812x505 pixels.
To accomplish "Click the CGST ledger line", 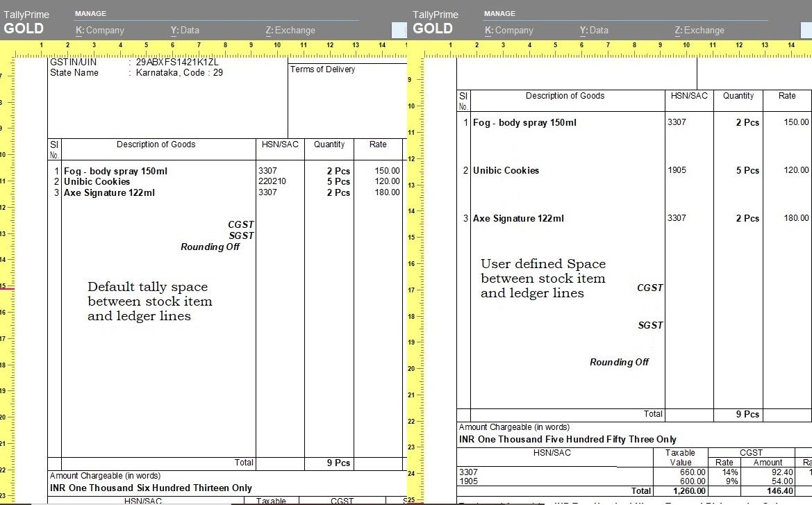I will [242, 224].
